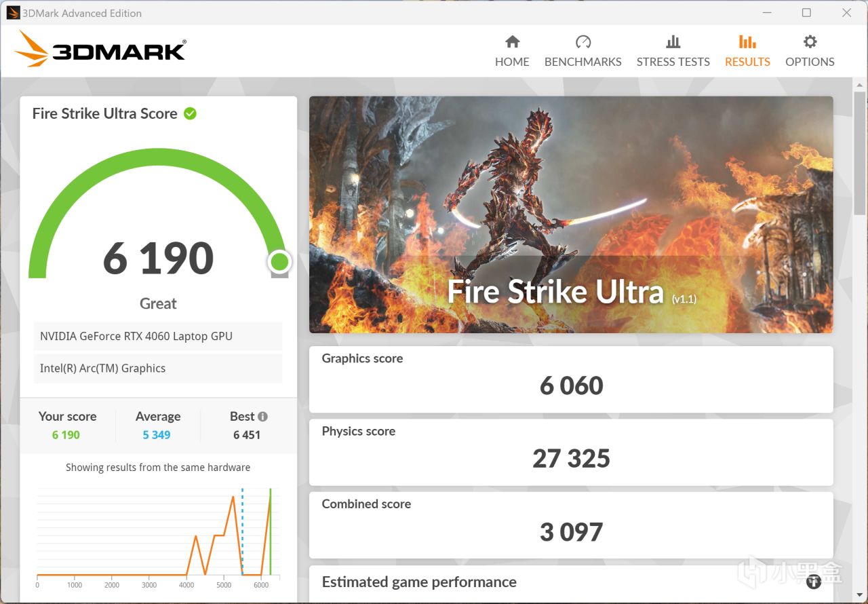The height and width of the screenshot is (604, 868).
Task: Switch to the BENCHMARKS tab
Action: (x=583, y=52)
